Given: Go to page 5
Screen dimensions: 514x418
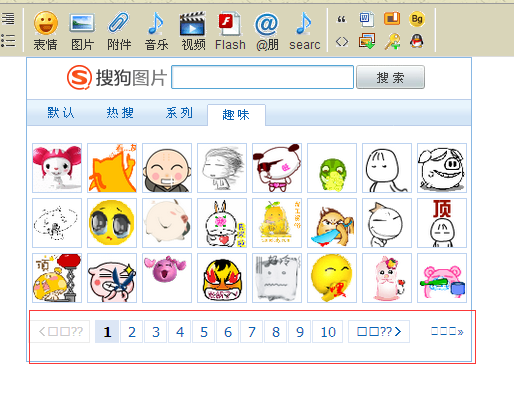Looking at the screenshot, I should (x=204, y=332).
